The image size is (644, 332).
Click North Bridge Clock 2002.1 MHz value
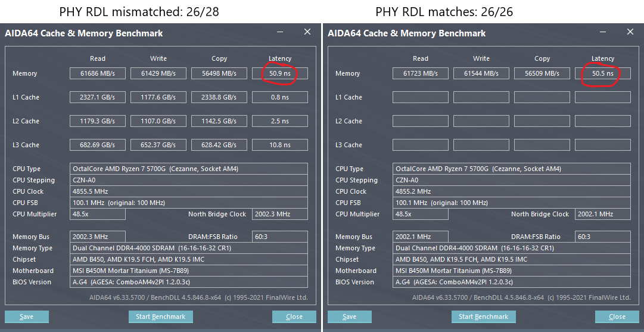[602, 214]
